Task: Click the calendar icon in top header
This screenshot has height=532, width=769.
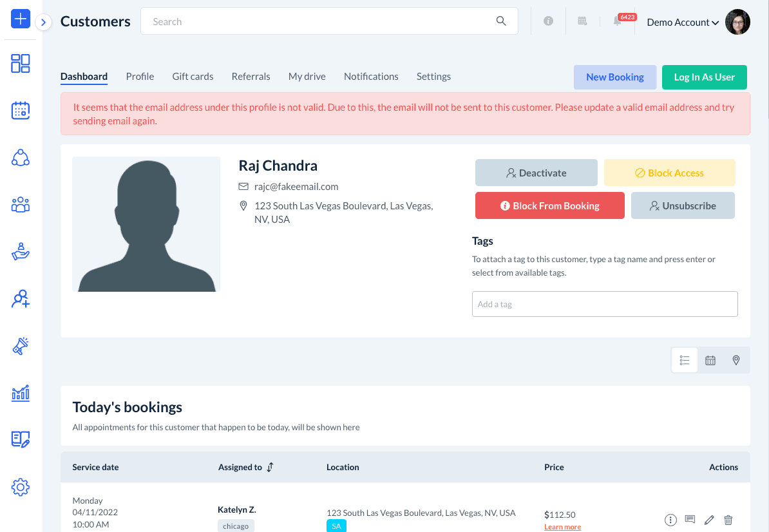Action: (582, 21)
